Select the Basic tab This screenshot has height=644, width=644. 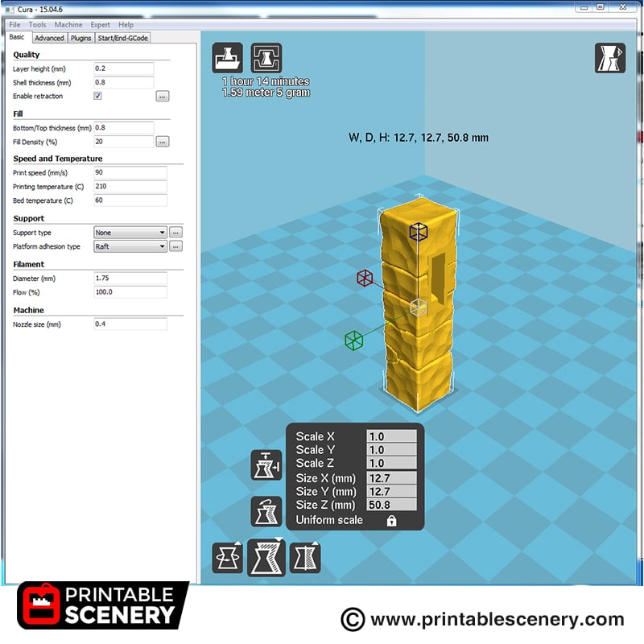click(17, 37)
